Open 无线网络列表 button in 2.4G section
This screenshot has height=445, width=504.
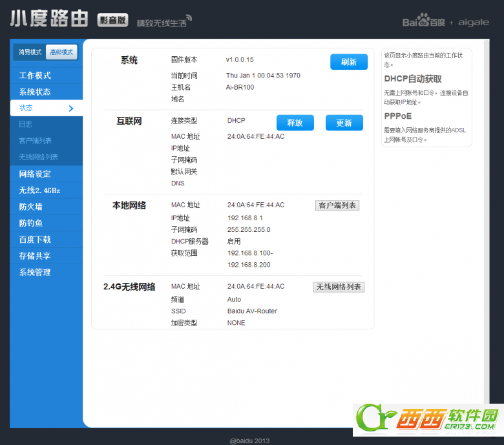point(339,287)
